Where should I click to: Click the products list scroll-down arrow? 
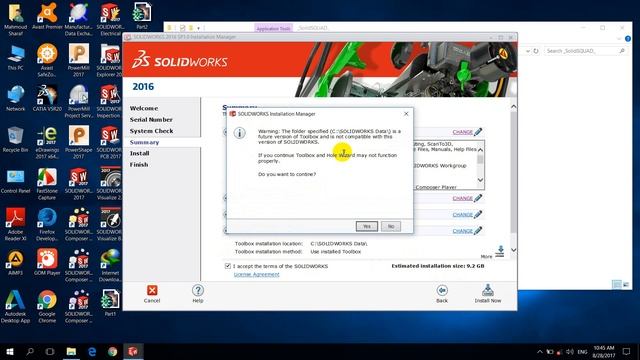click(480, 180)
